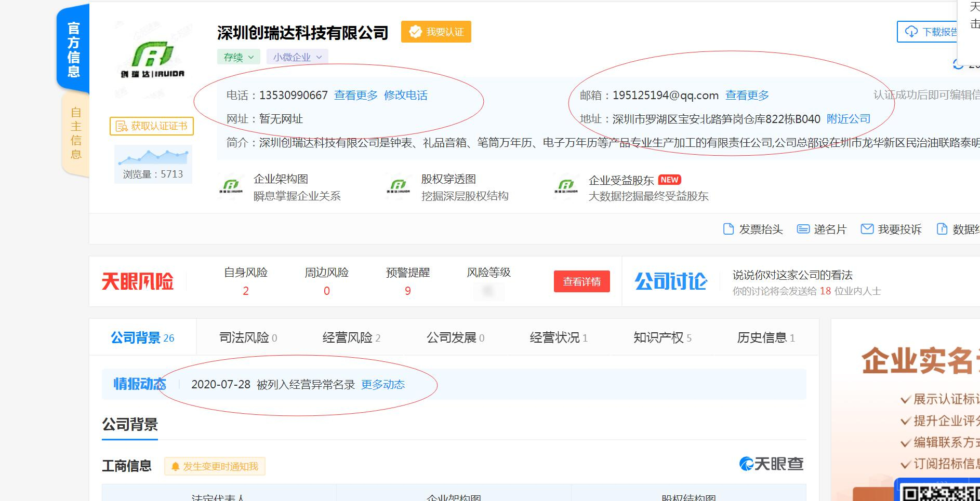The width and height of the screenshot is (980, 501).
Task: Click the 修改电话 link
Action: click(406, 95)
